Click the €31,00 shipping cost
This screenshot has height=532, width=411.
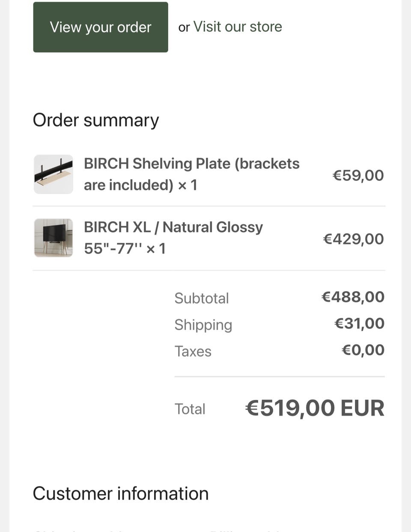(360, 323)
